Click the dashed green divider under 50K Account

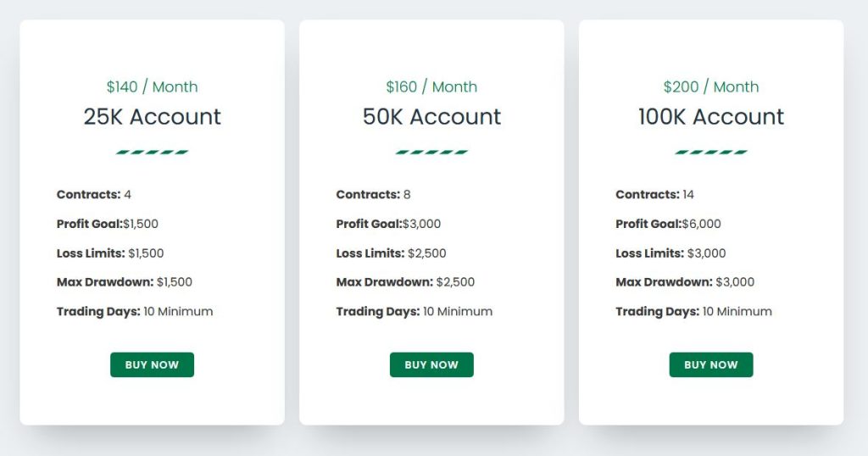(x=431, y=153)
